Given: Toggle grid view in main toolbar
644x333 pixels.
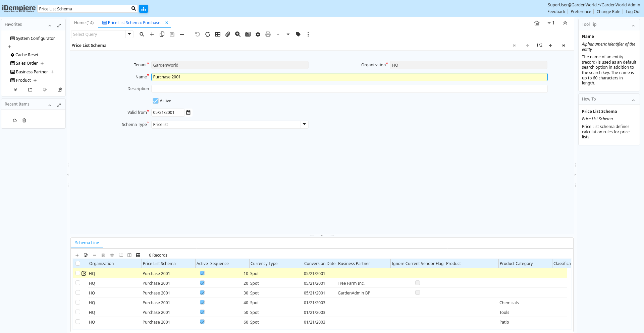Looking at the screenshot, I should click(218, 34).
